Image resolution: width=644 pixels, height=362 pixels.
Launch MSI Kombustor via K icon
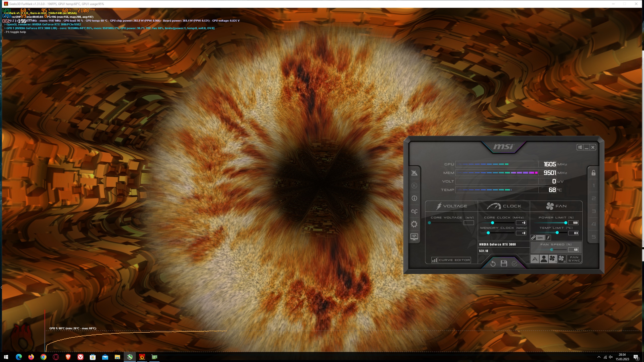tap(414, 186)
